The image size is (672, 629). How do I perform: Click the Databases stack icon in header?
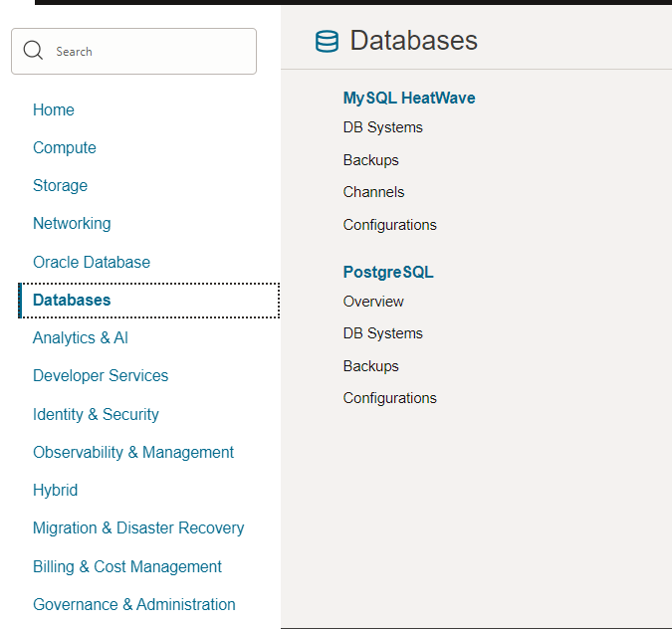tap(327, 41)
